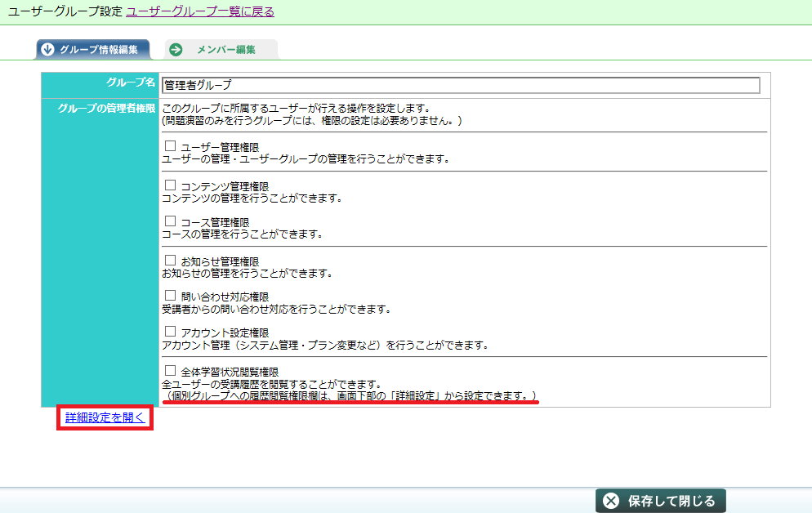Viewport: 812px width, 513px height.
Task: Click the green arrow icon on メンバー編集 tab
Action: pos(176,50)
